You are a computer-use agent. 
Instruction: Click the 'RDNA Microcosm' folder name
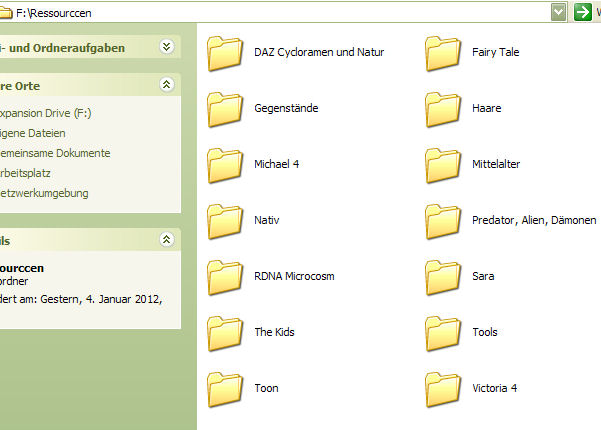pyautogui.click(x=294, y=276)
